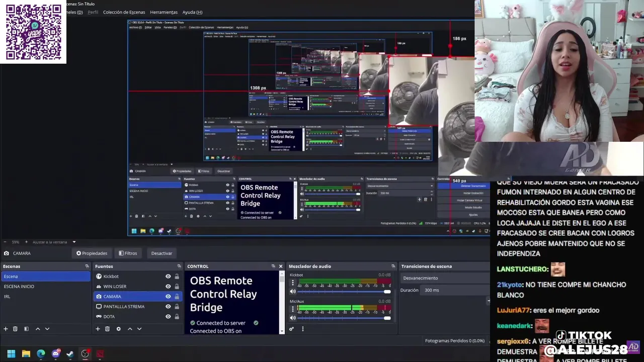Viewport: 644px width, 362px height.
Task: Open scene filters icon in the Escenas toolbar
Action: 26,329
